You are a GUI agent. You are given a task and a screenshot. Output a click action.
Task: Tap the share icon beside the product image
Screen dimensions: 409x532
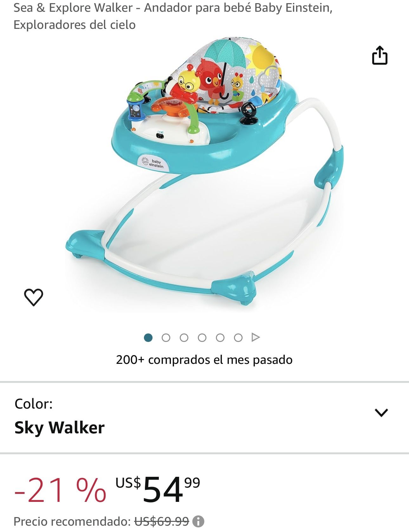click(x=380, y=55)
